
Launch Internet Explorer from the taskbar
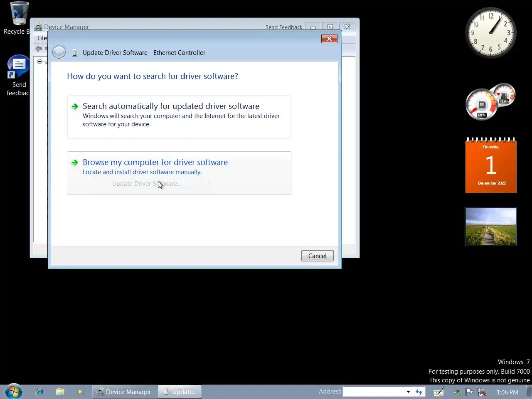coord(39,392)
